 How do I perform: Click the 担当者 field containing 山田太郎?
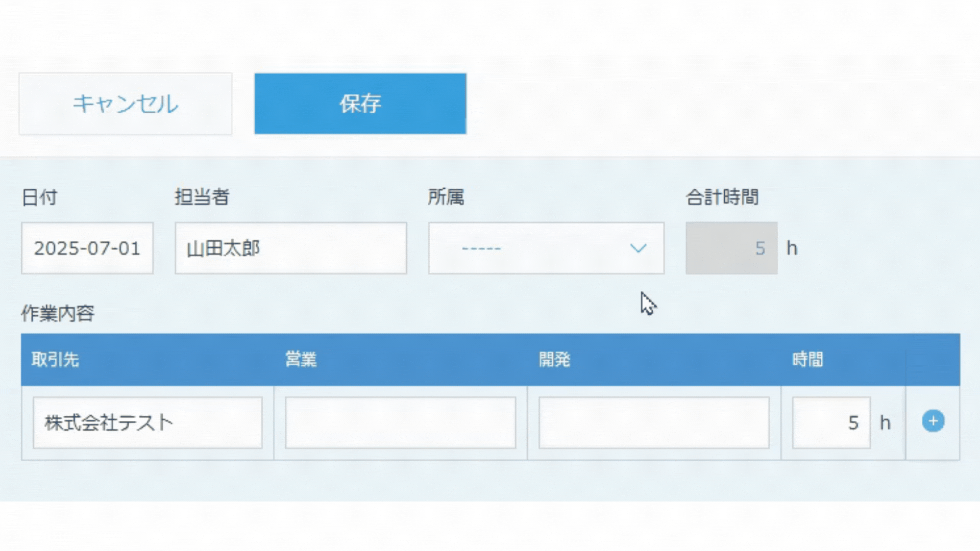coord(291,248)
